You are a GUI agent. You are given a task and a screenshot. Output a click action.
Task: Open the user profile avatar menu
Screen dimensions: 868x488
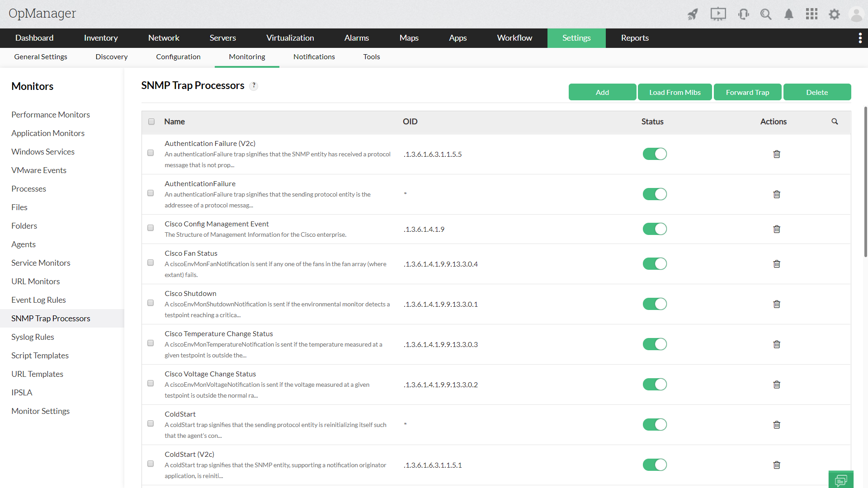(x=856, y=14)
